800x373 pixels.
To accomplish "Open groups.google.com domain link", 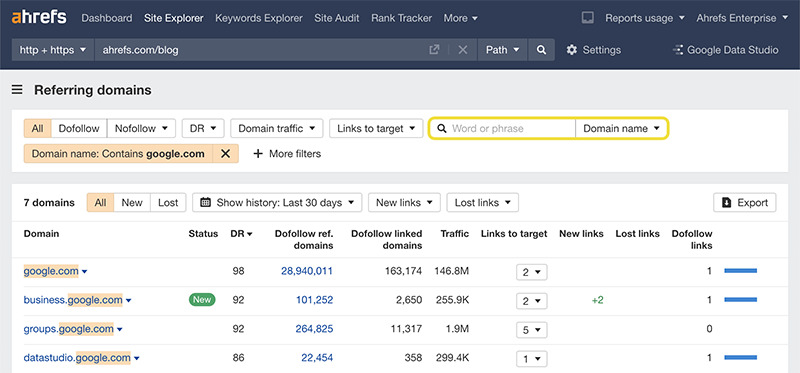I will [x=68, y=329].
